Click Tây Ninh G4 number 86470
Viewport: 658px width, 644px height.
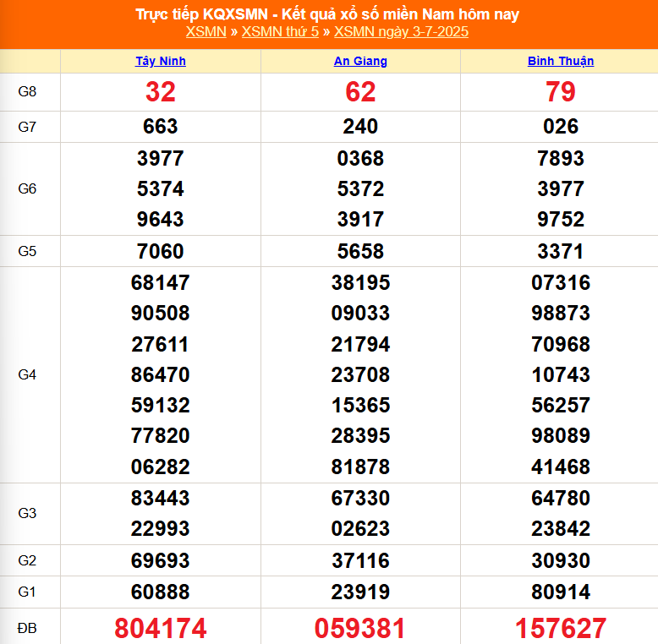click(x=161, y=375)
